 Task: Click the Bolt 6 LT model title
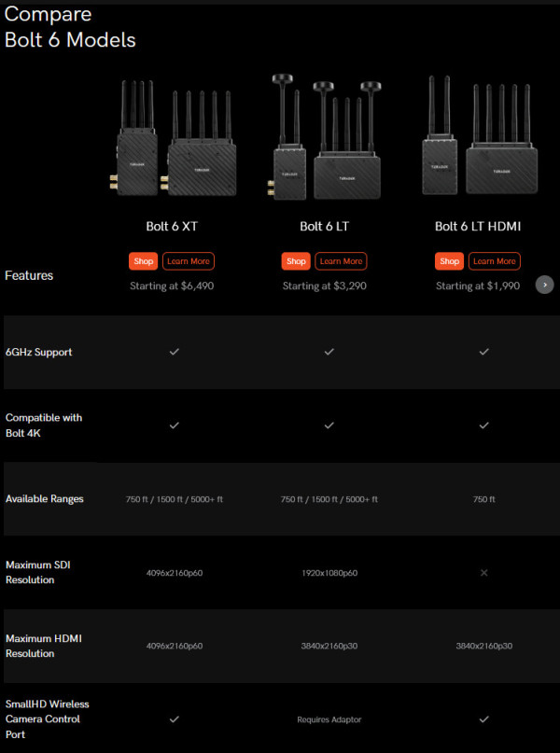click(x=329, y=227)
